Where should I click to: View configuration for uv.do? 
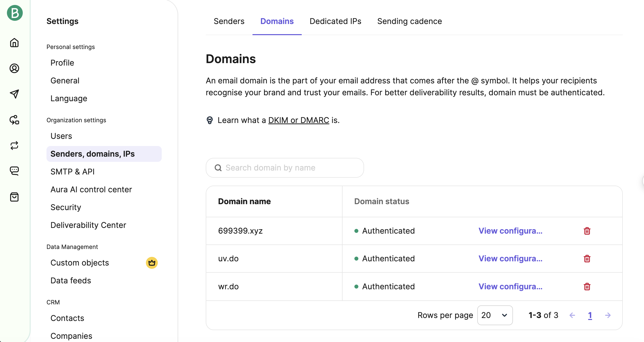pyautogui.click(x=510, y=258)
